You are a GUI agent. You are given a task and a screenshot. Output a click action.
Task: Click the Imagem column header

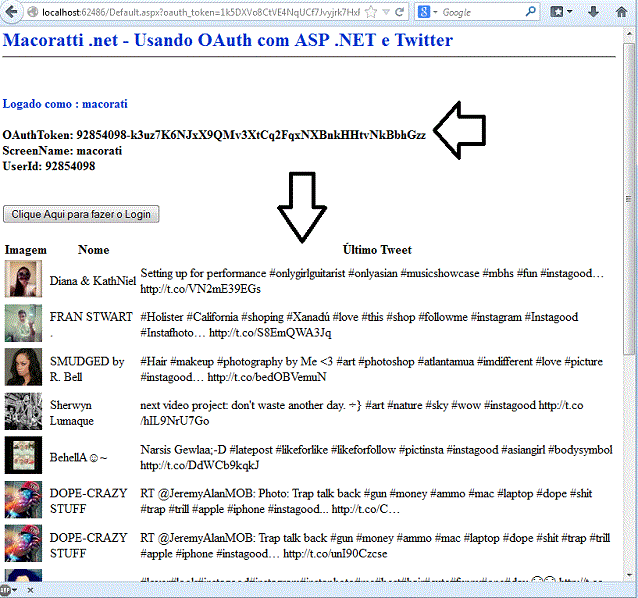click(26, 250)
